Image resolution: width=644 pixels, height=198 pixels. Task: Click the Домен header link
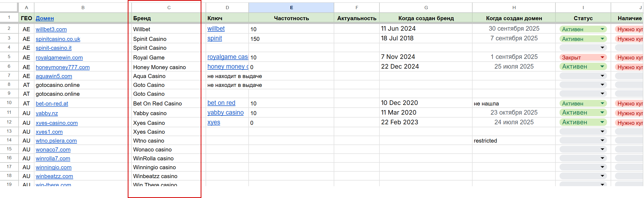45,18
